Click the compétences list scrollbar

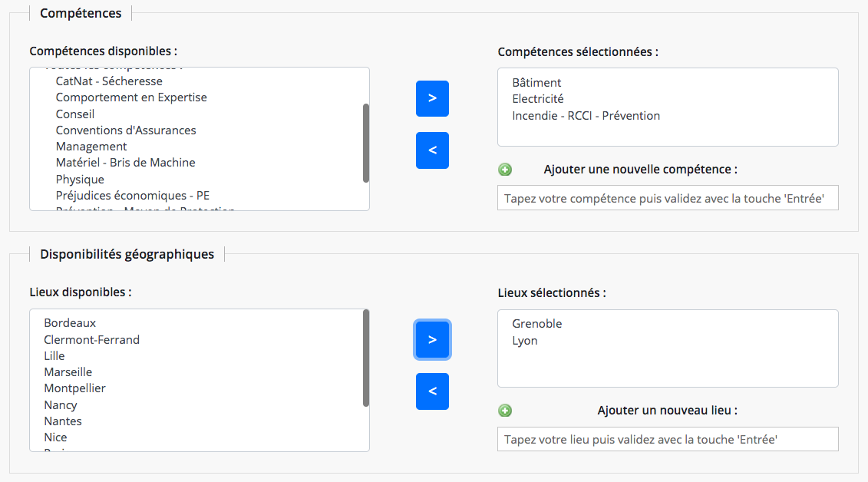(366, 143)
